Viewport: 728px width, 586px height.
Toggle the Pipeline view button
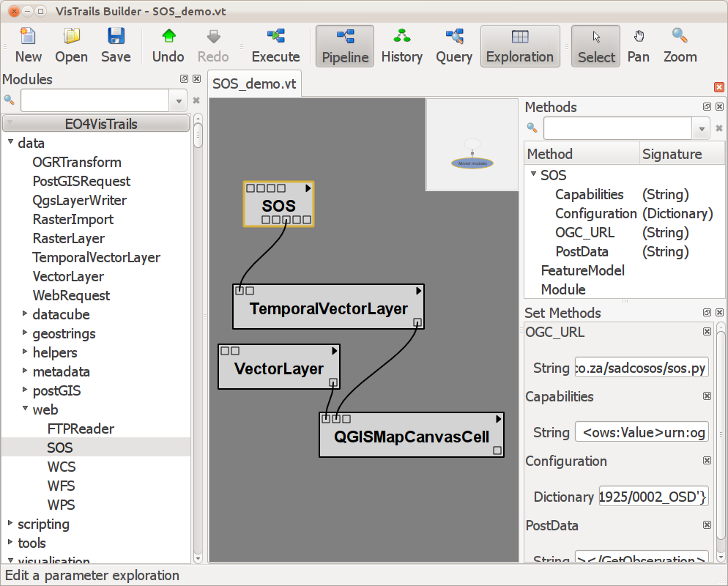pos(345,45)
